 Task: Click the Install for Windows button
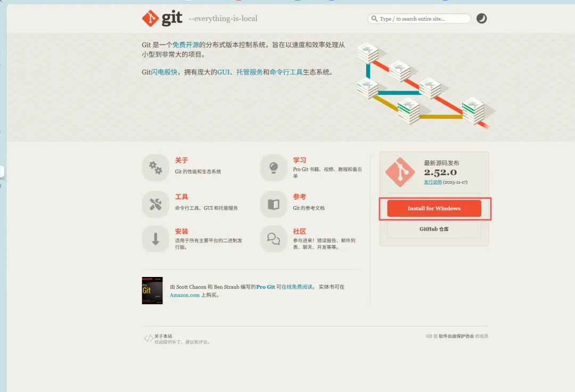coord(434,208)
